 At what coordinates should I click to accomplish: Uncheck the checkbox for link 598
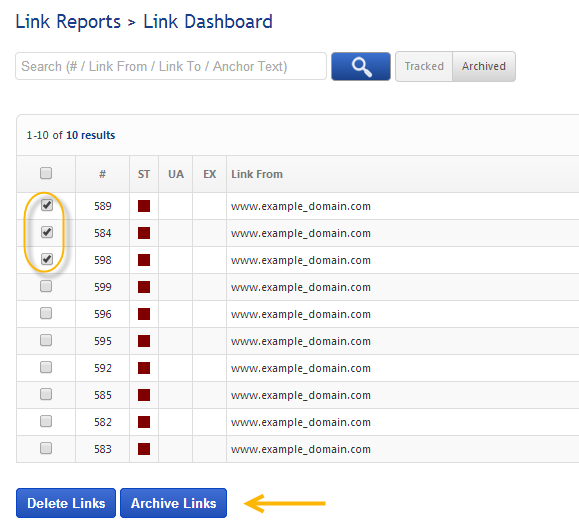[47, 259]
